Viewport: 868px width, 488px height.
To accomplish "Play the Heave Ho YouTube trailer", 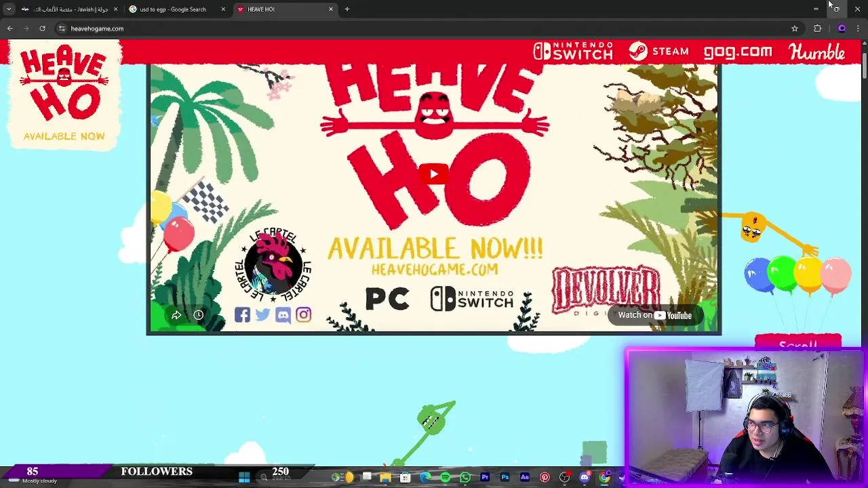I will point(434,174).
